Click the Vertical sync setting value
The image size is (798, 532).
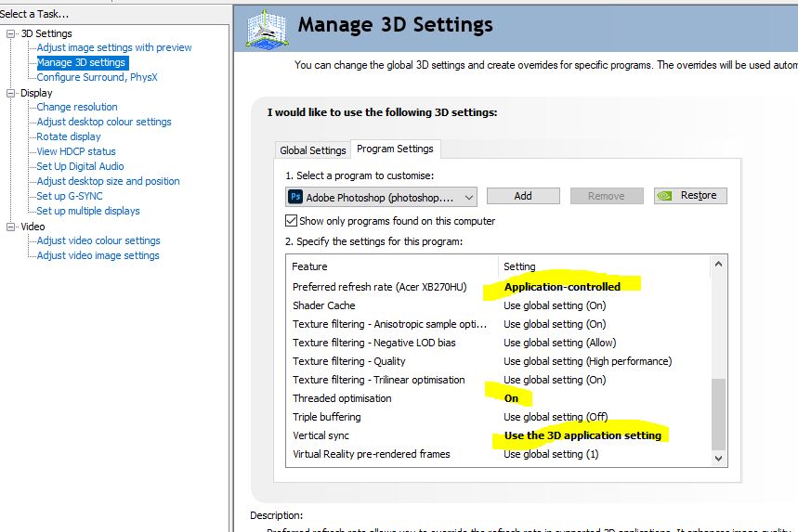582,435
